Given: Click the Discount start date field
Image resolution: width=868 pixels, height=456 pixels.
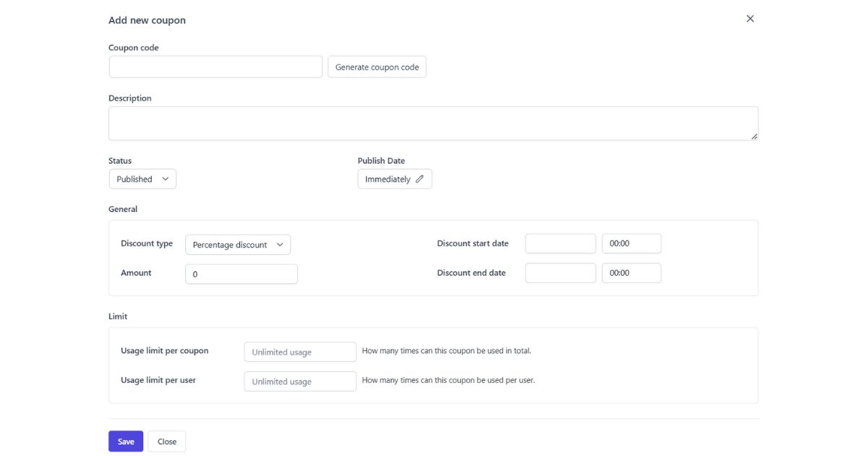Looking at the screenshot, I should (561, 243).
